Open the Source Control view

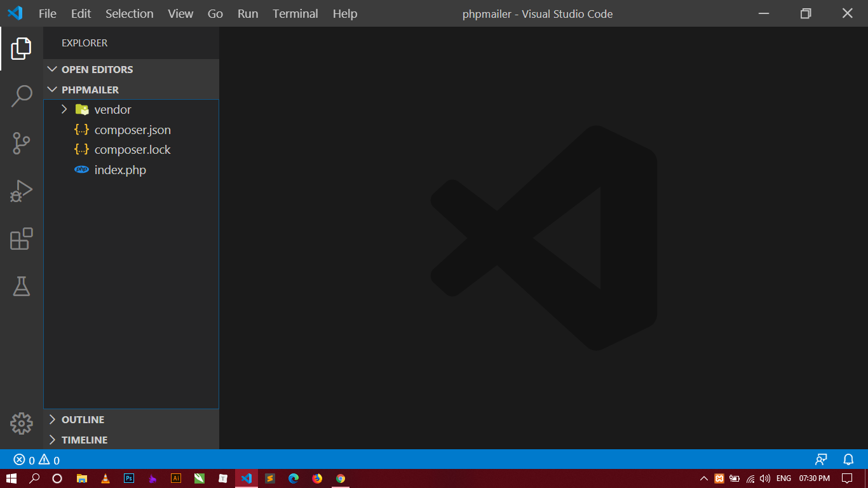pos(22,143)
